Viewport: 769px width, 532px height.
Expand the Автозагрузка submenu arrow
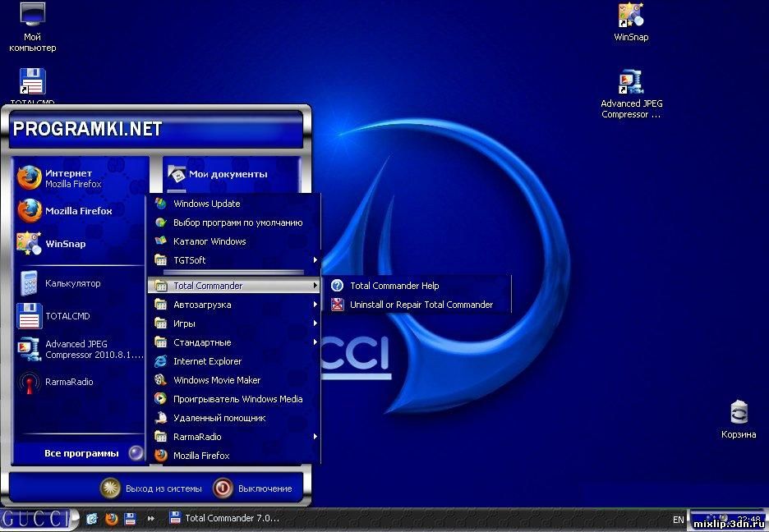315,305
